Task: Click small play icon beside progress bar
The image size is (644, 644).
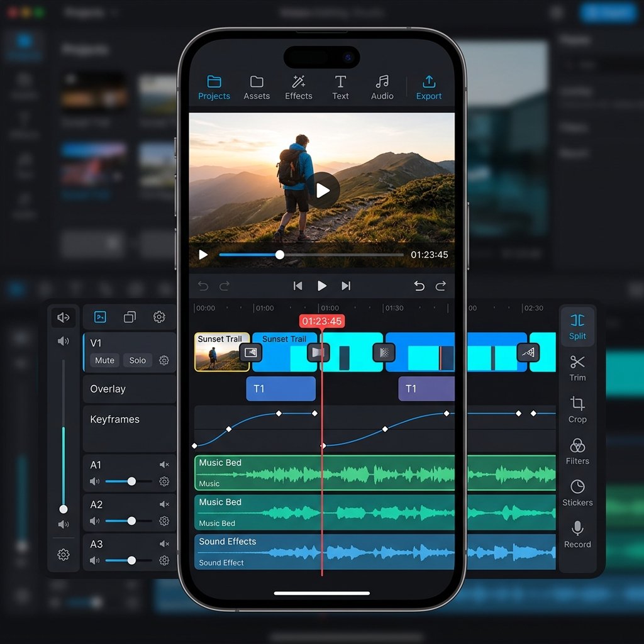Action: point(203,255)
